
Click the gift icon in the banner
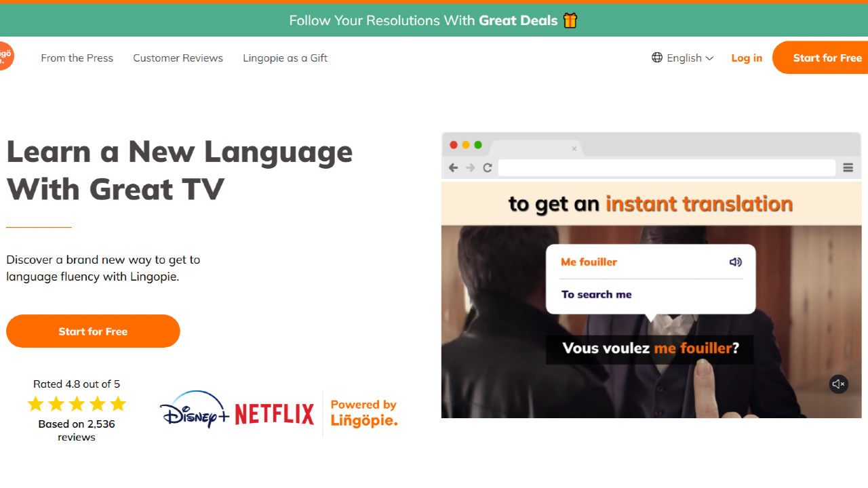pos(570,20)
